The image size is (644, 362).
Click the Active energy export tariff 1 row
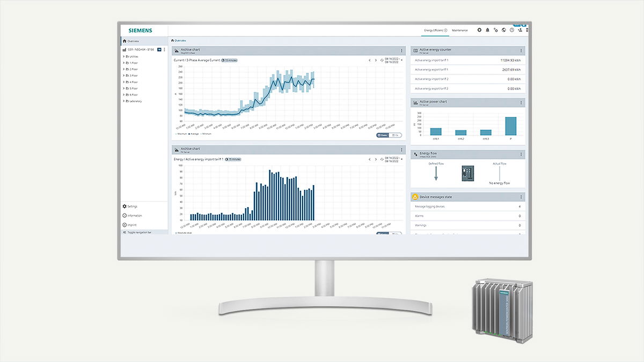click(468, 70)
